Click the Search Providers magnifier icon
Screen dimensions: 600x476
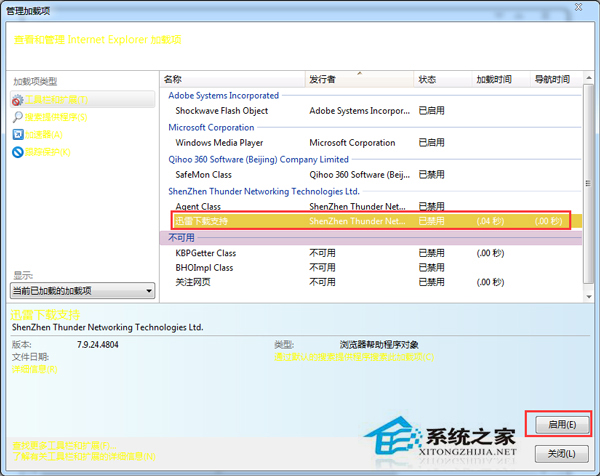coord(18,117)
